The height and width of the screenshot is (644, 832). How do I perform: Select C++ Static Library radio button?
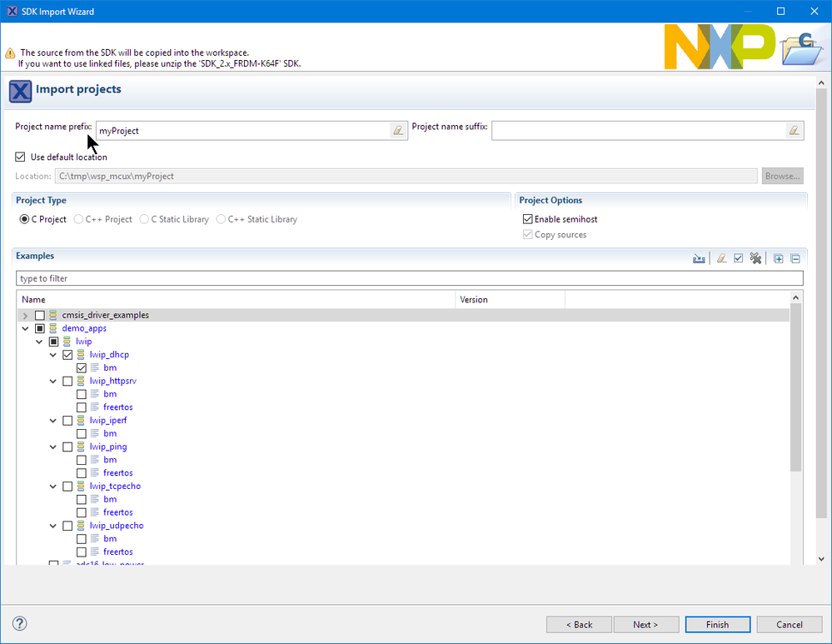221,219
